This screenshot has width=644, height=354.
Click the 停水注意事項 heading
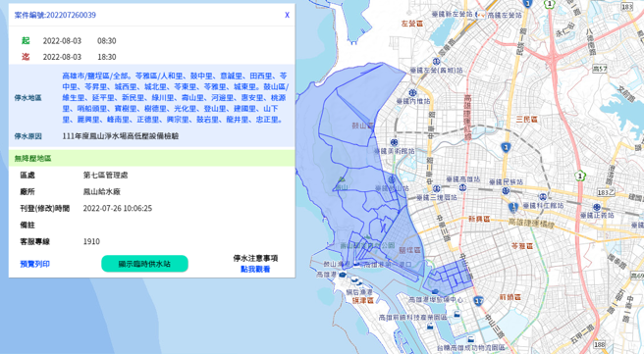point(255,258)
